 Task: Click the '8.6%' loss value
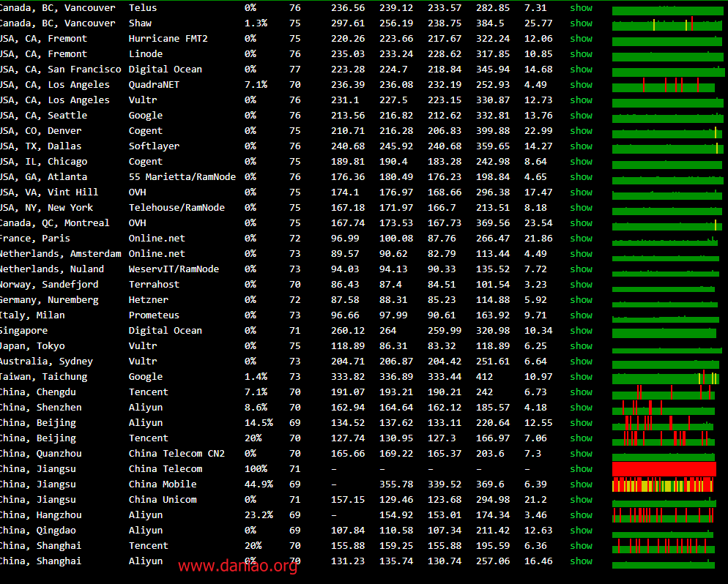pos(256,408)
